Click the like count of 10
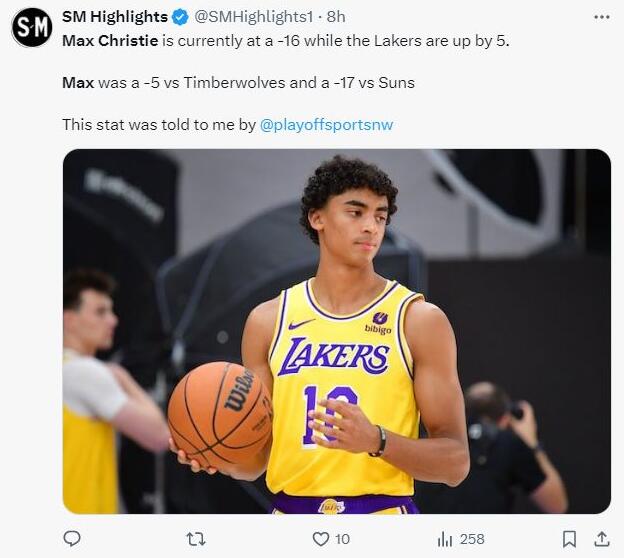624x558 pixels. [x=343, y=539]
